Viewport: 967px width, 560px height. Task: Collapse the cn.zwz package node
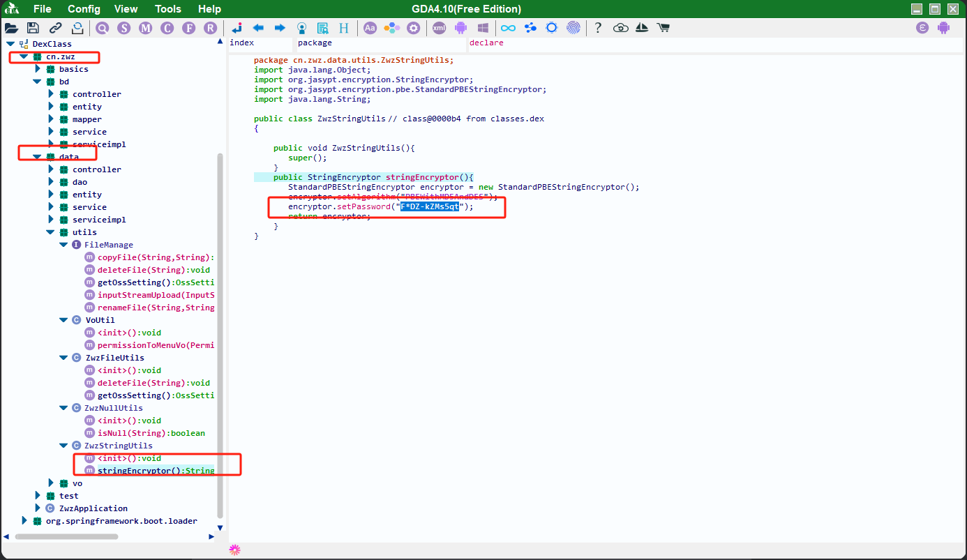(x=24, y=56)
